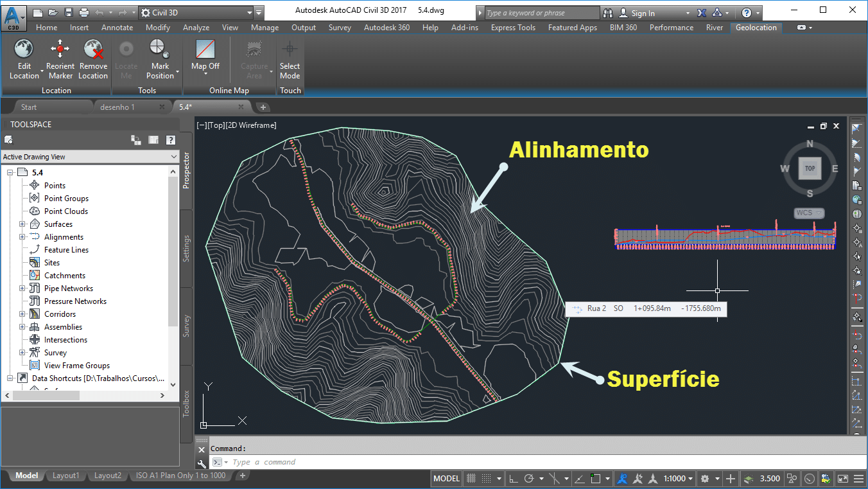Click the Reorient Marker tool

(60, 60)
